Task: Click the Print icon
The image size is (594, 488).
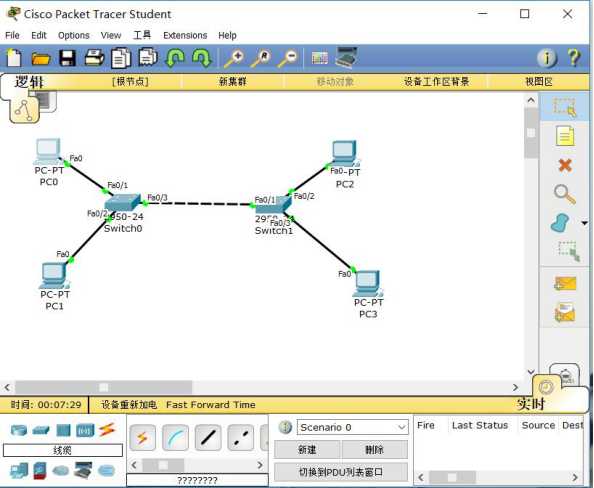Action: click(94, 58)
